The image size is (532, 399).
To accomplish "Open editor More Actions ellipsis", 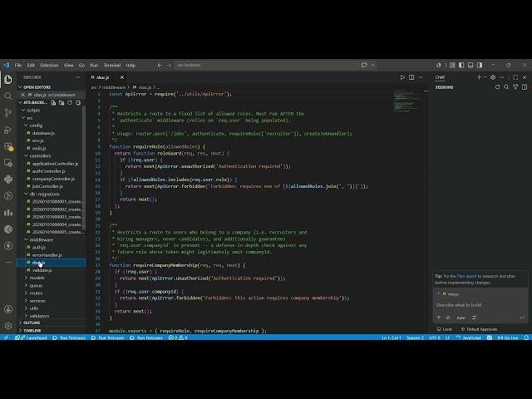I will (421, 77).
